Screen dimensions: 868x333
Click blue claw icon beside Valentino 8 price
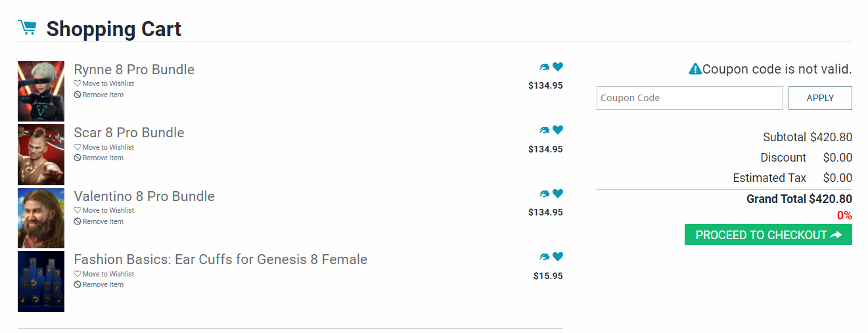544,194
